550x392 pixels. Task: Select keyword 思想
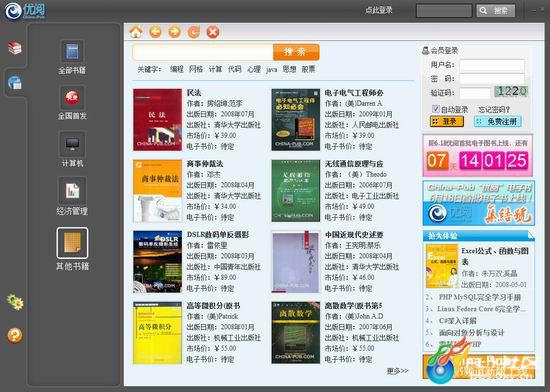[x=289, y=69]
